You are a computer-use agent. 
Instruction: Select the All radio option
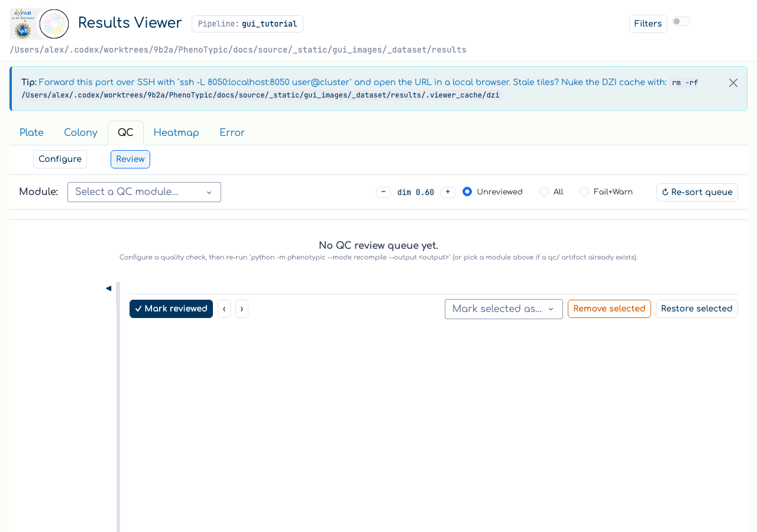pyautogui.click(x=544, y=192)
